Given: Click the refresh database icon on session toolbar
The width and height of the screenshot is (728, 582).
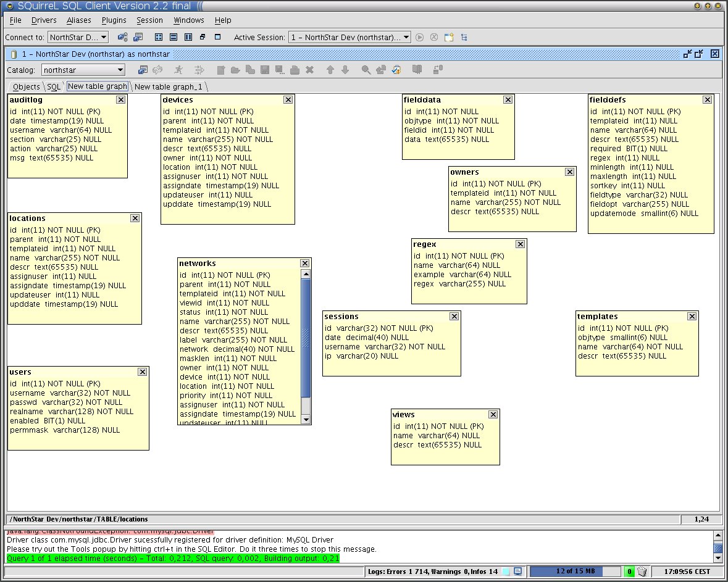Looking at the screenshot, I should [158, 70].
